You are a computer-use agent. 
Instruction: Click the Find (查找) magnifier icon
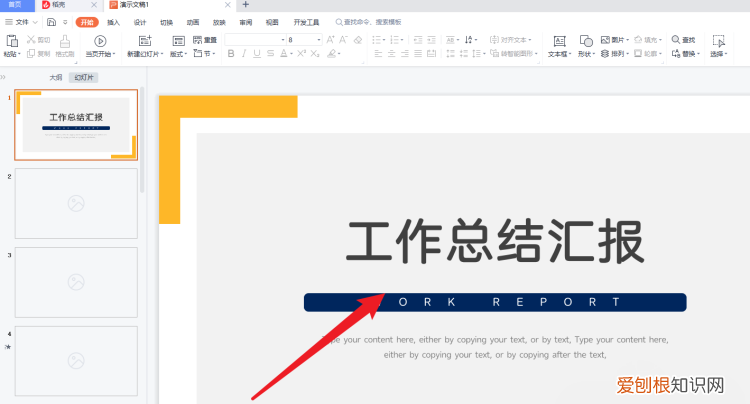click(676, 40)
